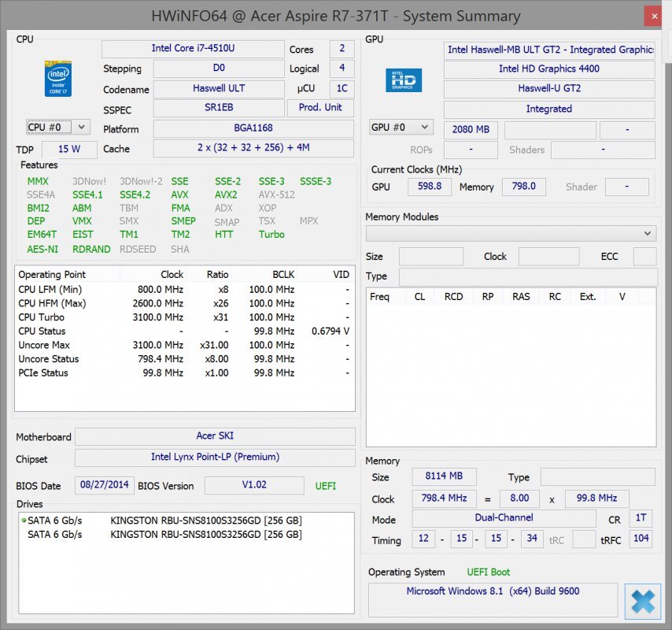672x630 pixels.
Task: Click the blue close cross icon at bottom right
Action: pos(643,601)
